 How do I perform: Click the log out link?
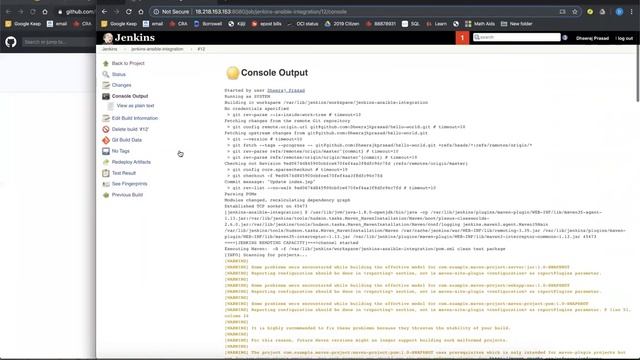pos(624,38)
